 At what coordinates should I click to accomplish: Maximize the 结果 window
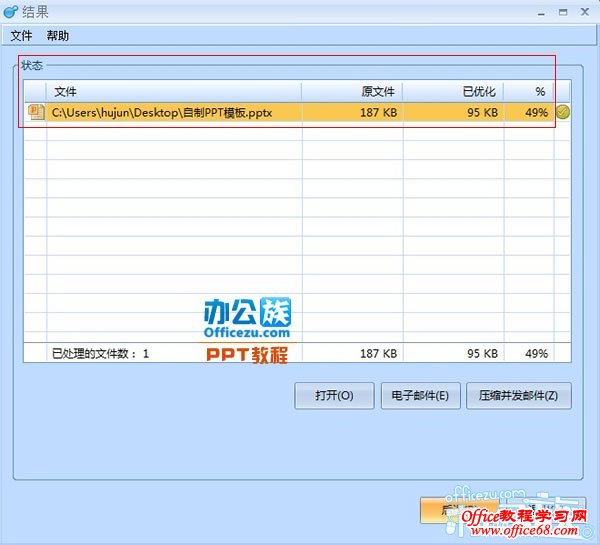tap(563, 12)
